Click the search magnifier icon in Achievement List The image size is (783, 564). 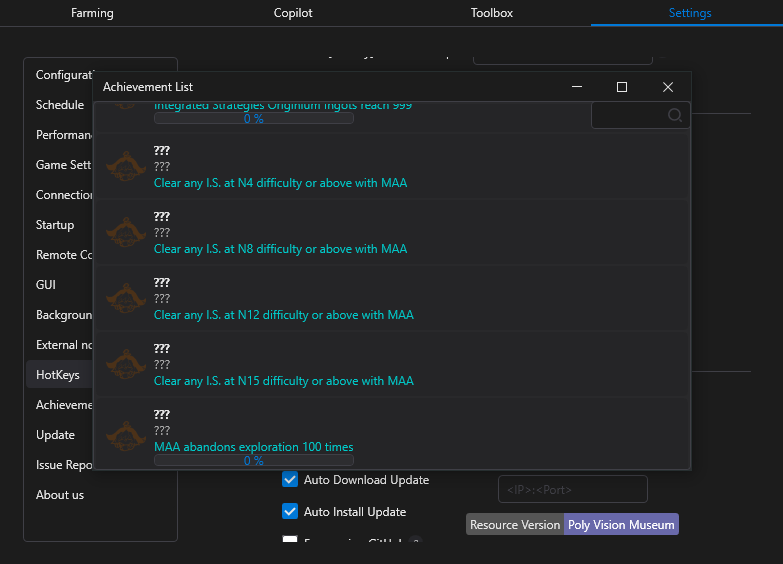click(675, 115)
